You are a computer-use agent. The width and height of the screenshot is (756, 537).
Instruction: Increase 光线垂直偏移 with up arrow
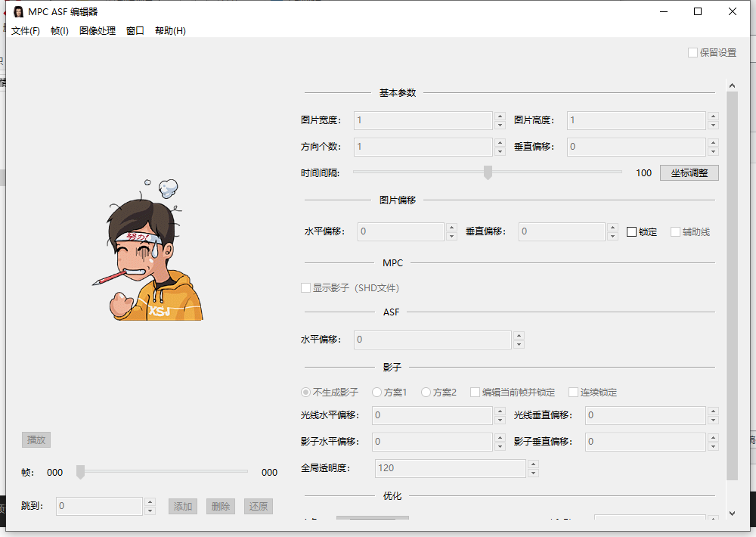pos(713,411)
